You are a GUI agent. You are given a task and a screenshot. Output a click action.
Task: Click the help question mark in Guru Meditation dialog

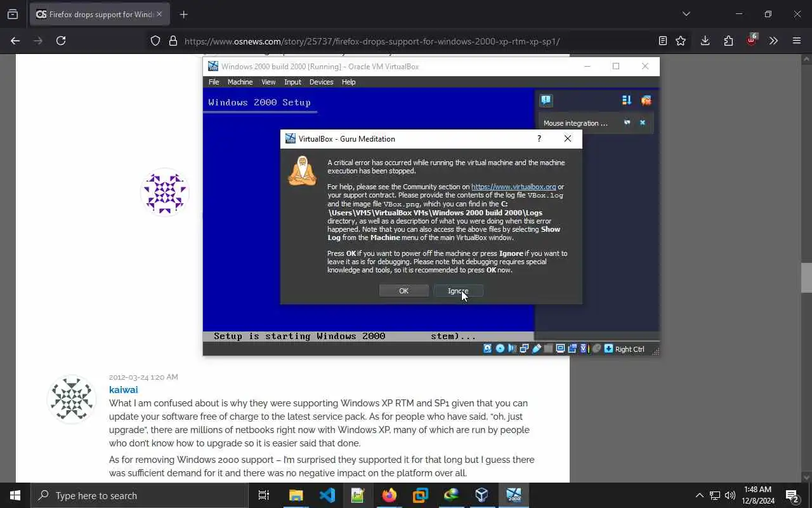coord(539,138)
